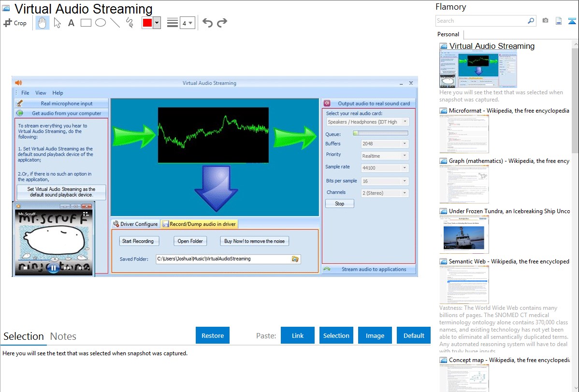
Task: Choose the arrow pointer tool
Action: (57, 23)
